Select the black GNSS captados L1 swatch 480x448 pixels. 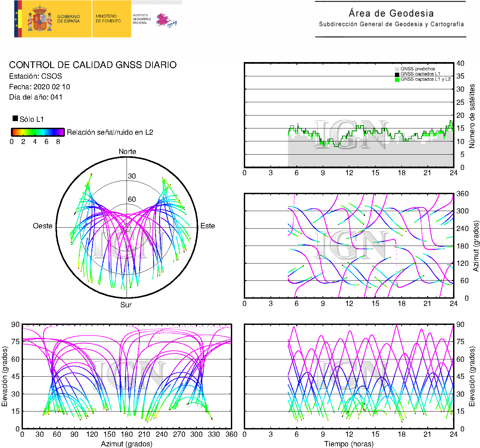pyautogui.click(x=397, y=74)
